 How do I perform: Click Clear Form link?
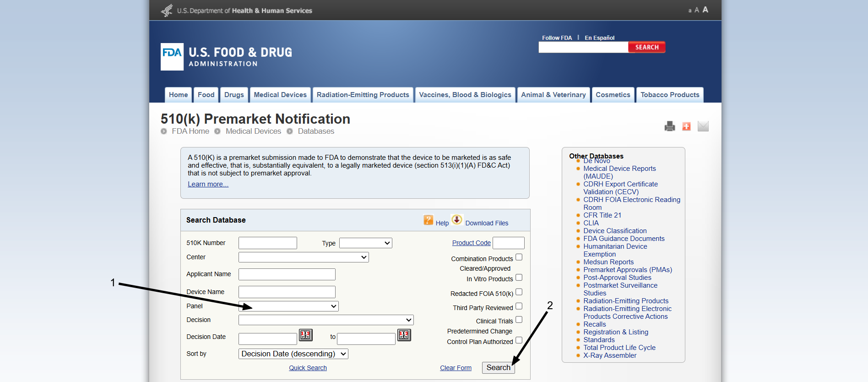[x=456, y=368]
